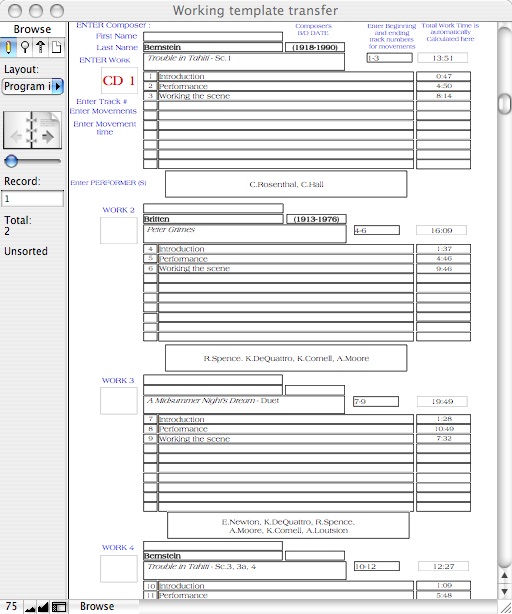Flip the record book icon
This screenshot has width=512, height=614.
[32, 130]
